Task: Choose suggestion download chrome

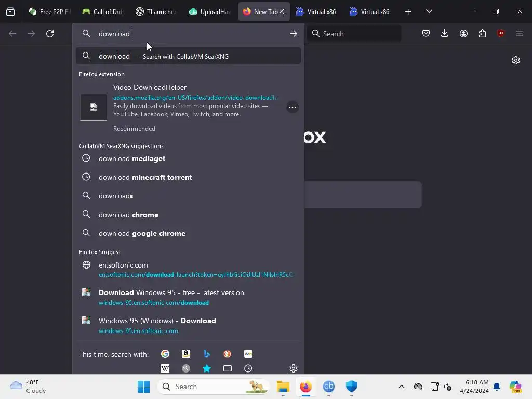Action: pos(188,215)
